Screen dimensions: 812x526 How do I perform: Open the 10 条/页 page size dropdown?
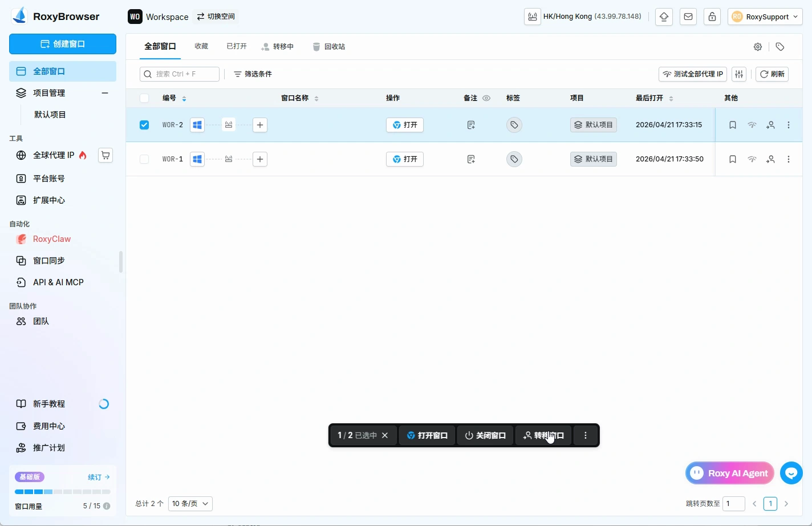click(x=190, y=504)
